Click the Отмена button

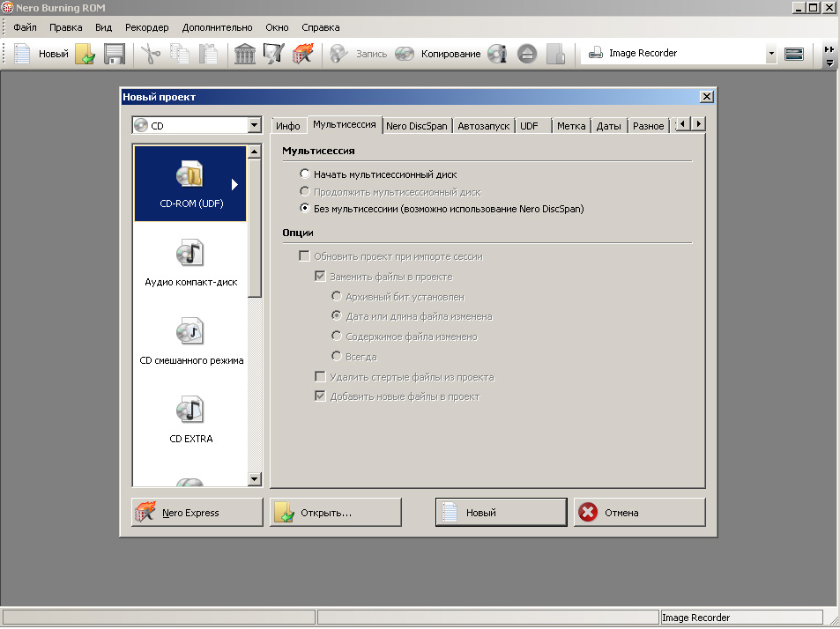tap(640, 513)
